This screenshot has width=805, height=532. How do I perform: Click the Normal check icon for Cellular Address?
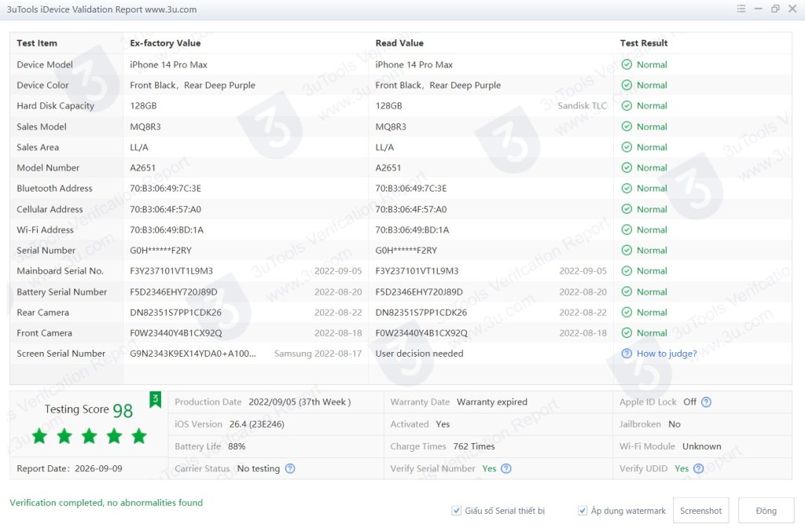click(627, 209)
